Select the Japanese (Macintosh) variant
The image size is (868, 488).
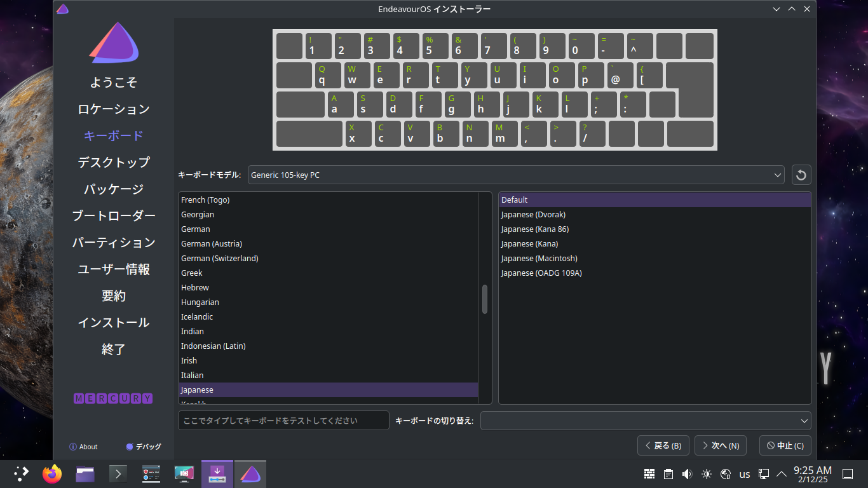click(654, 258)
